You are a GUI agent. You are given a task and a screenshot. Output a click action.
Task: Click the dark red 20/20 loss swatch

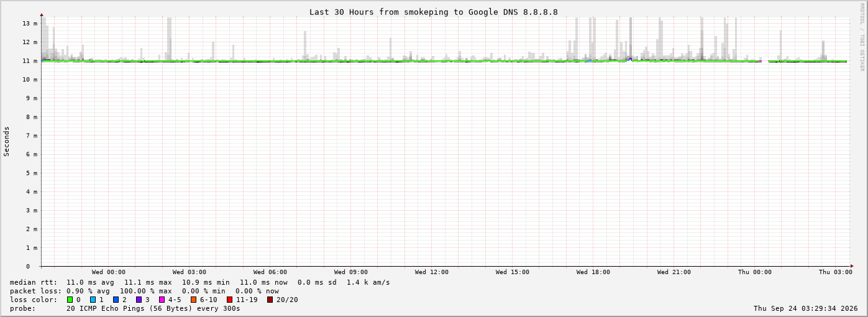(x=270, y=300)
